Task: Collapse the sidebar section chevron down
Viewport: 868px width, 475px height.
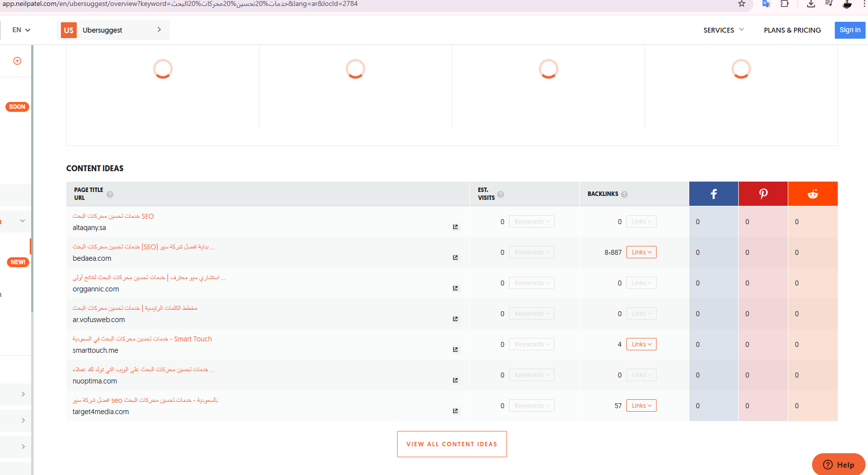Action: [22, 221]
